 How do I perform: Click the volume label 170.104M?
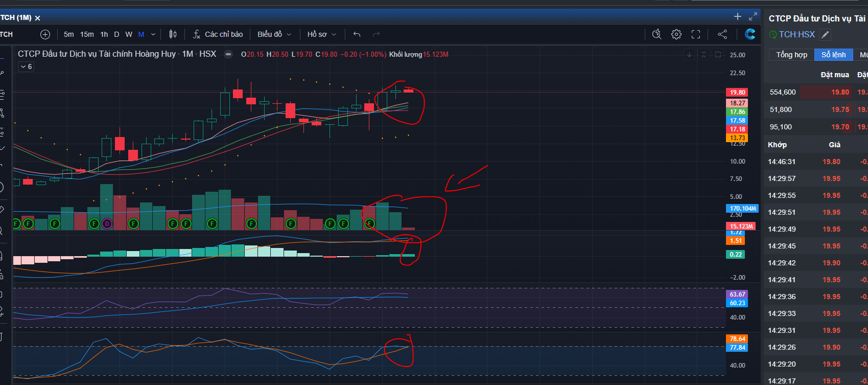(x=742, y=209)
